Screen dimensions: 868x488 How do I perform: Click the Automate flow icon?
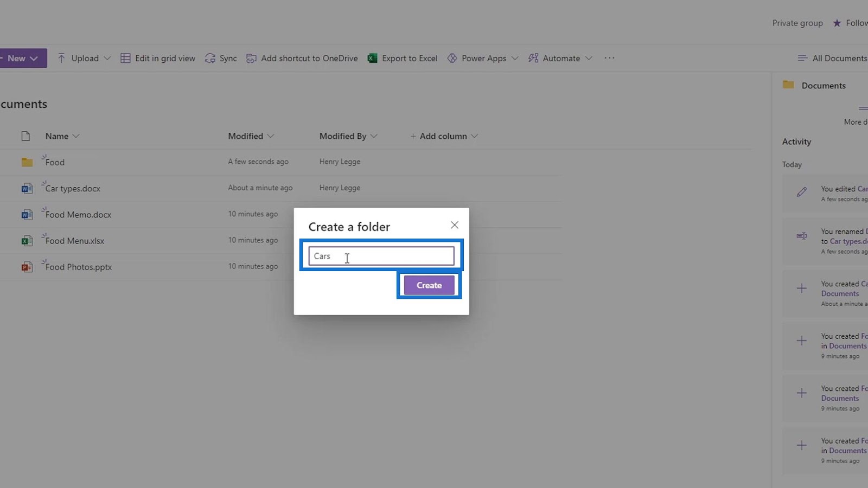[x=533, y=58]
